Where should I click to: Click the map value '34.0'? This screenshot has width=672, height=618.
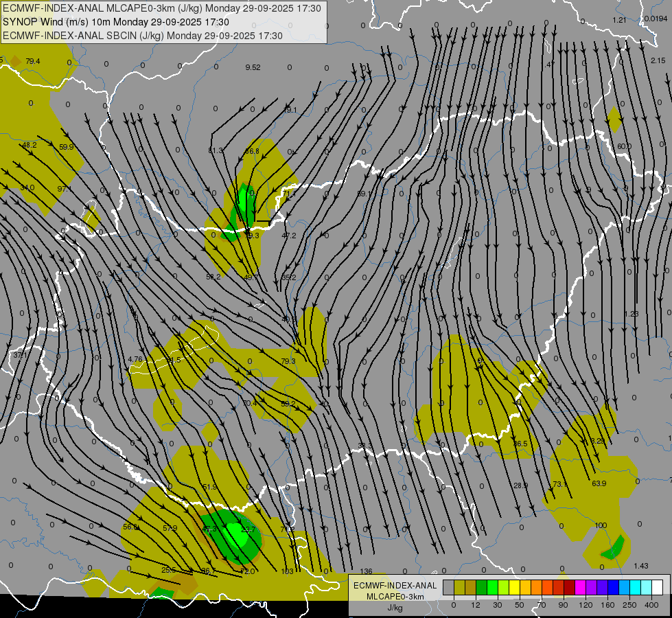pyautogui.click(x=27, y=187)
